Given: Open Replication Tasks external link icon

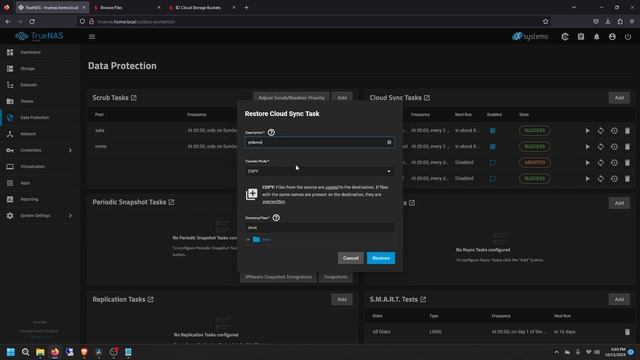Looking at the screenshot, I should 150,299.
